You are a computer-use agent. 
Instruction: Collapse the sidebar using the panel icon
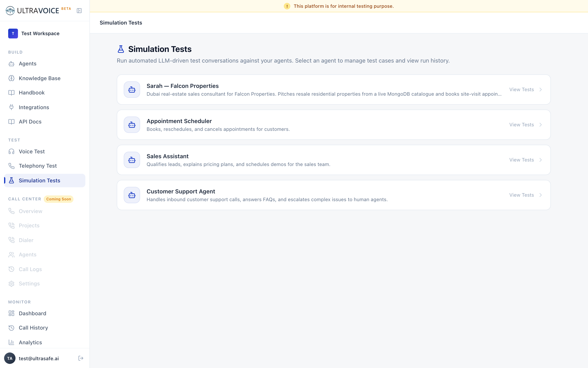[x=79, y=10]
